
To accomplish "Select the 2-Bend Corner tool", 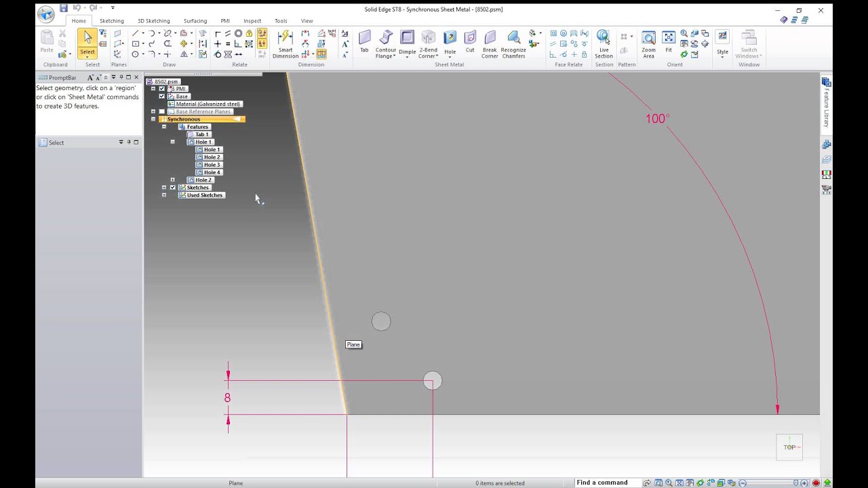I will (x=429, y=44).
